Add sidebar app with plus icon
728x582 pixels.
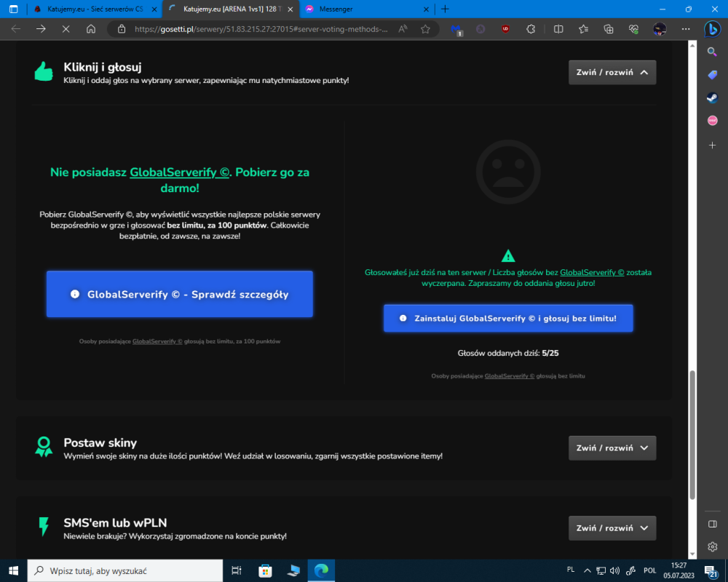712,145
